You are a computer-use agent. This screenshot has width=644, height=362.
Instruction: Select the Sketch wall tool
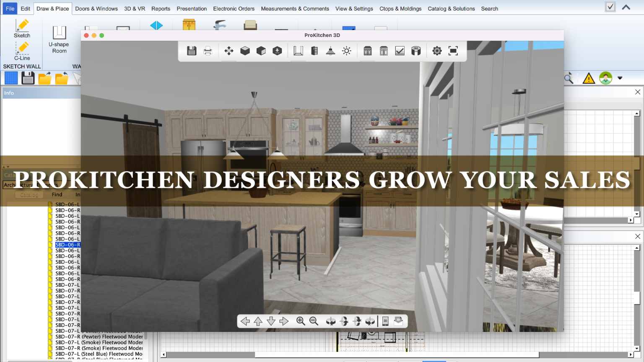coord(22,28)
